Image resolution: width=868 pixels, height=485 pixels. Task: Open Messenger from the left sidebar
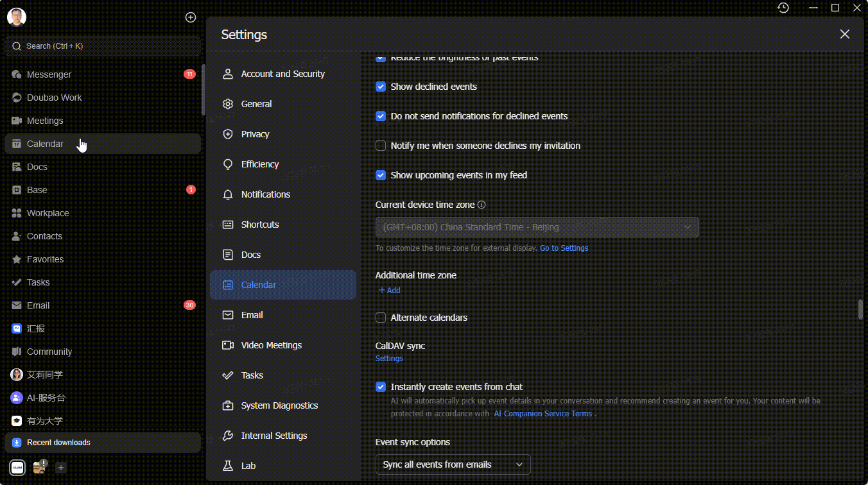(103, 74)
